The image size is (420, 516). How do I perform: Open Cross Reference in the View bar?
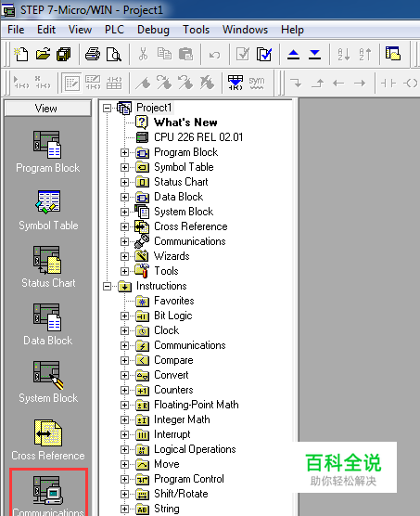point(48,440)
